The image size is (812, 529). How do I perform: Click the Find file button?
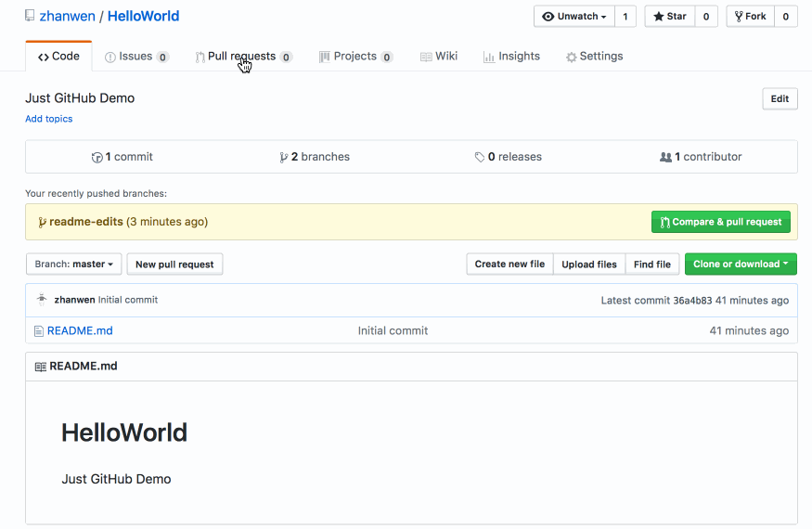pos(652,264)
